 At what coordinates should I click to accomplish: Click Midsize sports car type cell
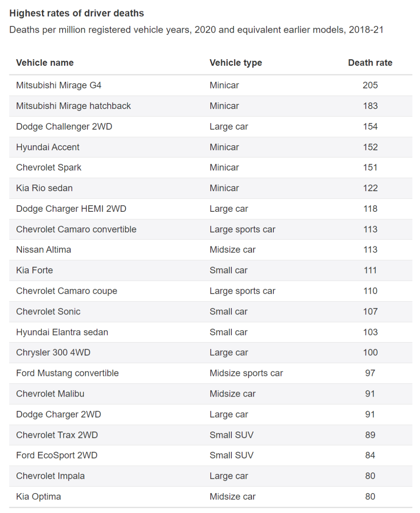pyautogui.click(x=246, y=373)
